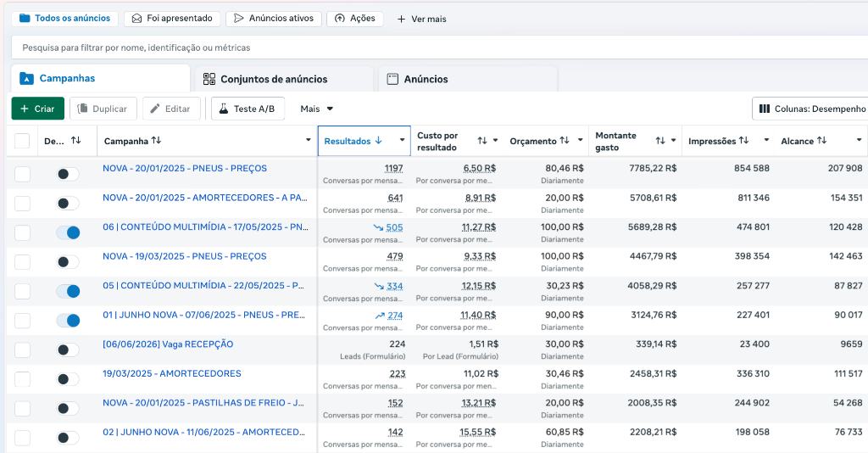Click the Conjuntos de anúncios grid icon
The width and height of the screenshot is (868, 453).
click(x=209, y=79)
